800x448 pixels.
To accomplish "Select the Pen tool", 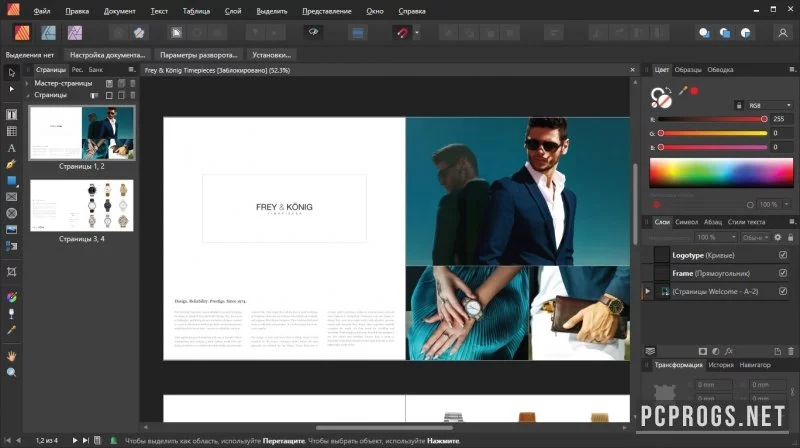I will (x=11, y=164).
